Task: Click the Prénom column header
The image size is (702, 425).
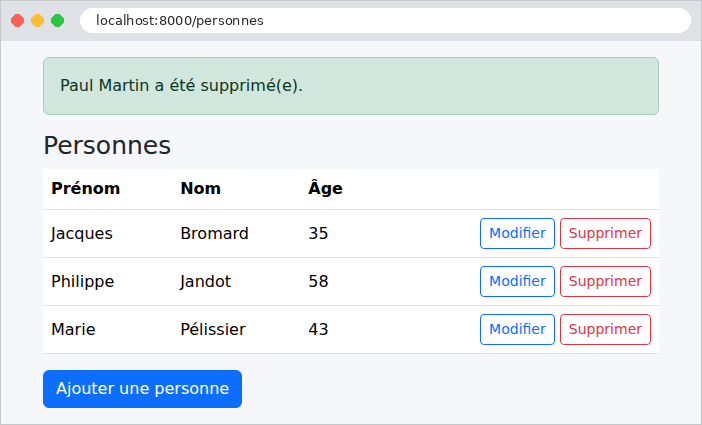Action: click(86, 189)
